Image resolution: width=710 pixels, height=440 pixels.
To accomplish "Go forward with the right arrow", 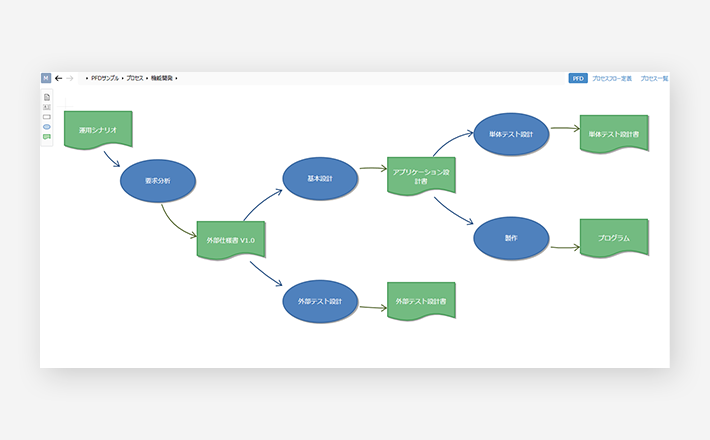I will click(x=70, y=78).
